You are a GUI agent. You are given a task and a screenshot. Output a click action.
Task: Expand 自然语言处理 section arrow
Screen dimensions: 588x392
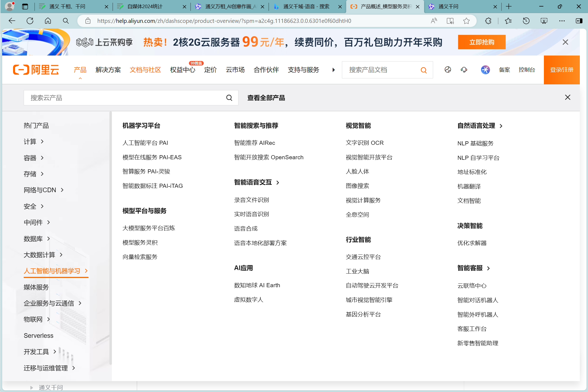click(x=501, y=126)
